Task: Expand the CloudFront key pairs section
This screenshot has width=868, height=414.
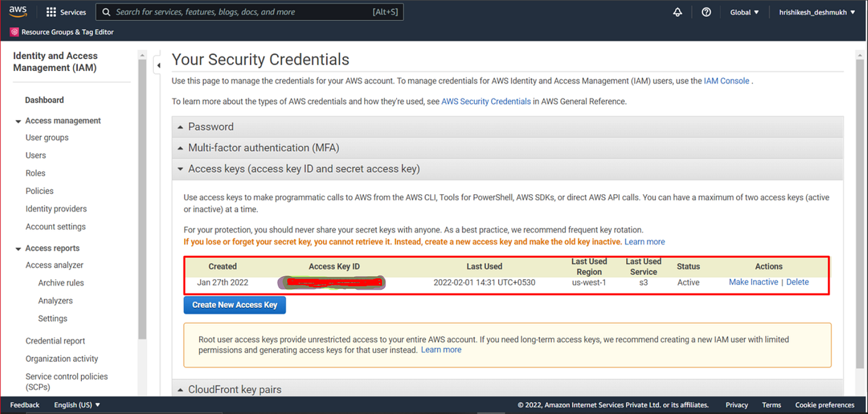Action: tap(507, 389)
